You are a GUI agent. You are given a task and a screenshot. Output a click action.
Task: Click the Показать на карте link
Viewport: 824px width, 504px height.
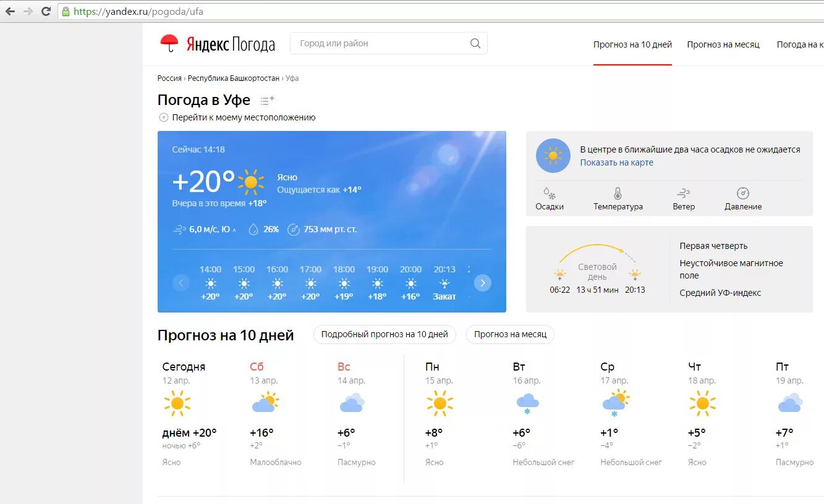616,162
